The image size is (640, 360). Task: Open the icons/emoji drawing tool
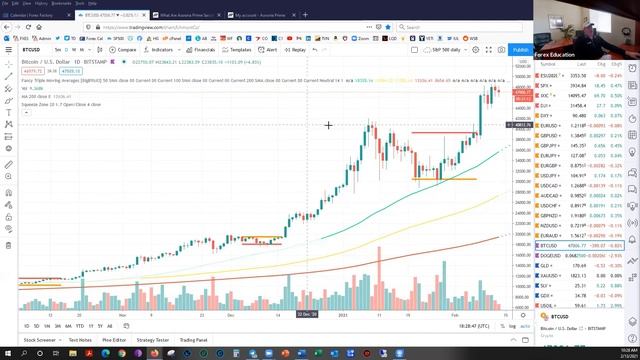click(9, 149)
